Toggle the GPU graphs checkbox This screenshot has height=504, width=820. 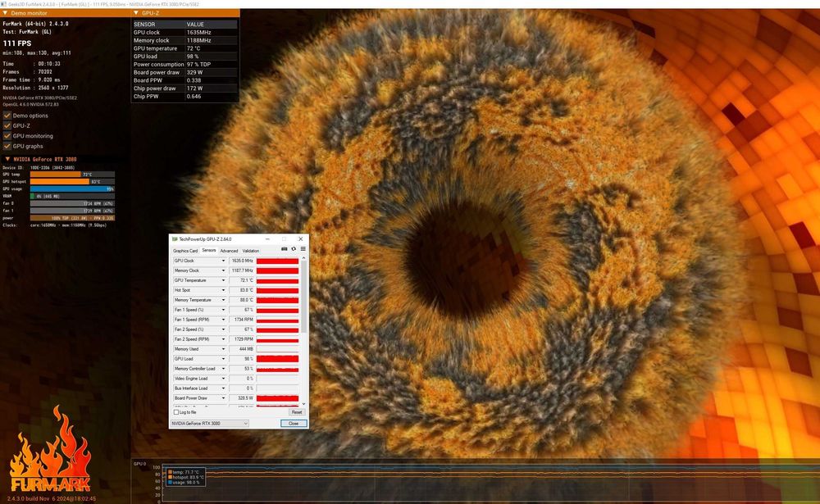pos(7,146)
